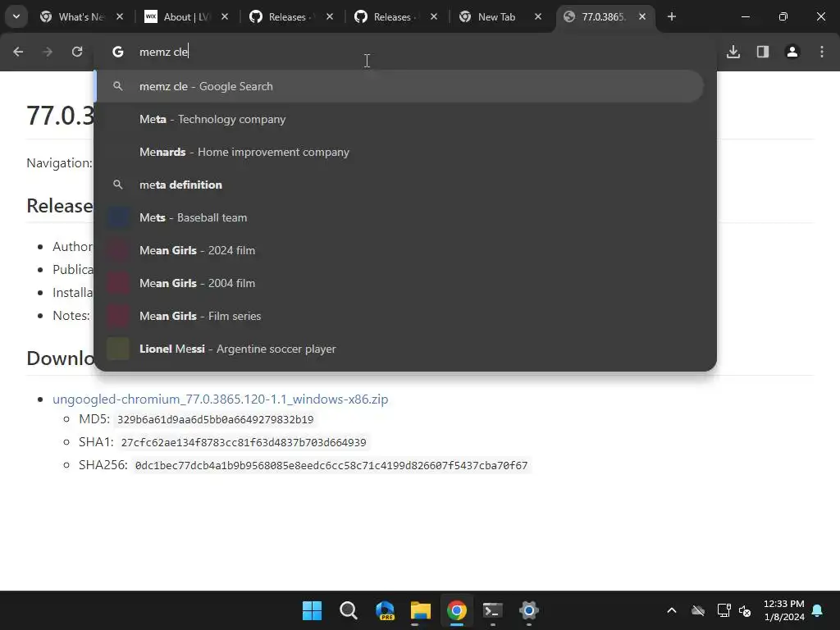Open a new browser tab with plus button
The width and height of the screenshot is (840, 630).
(x=672, y=16)
